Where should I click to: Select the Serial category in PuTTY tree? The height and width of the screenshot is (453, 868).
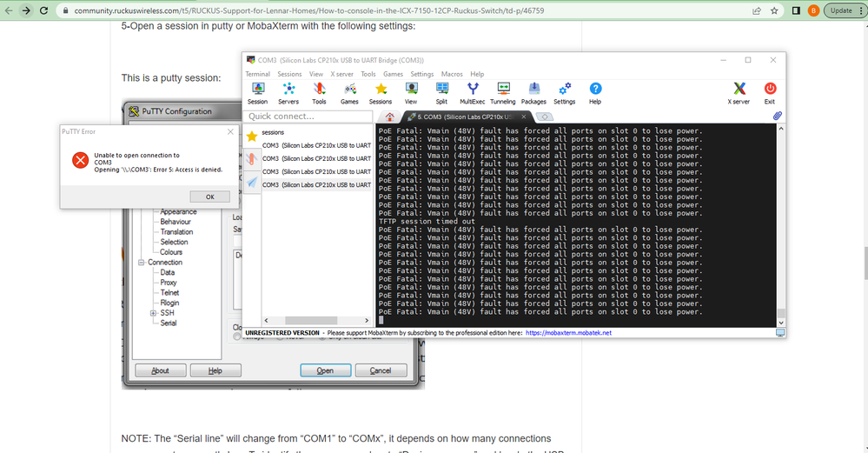[x=169, y=323]
